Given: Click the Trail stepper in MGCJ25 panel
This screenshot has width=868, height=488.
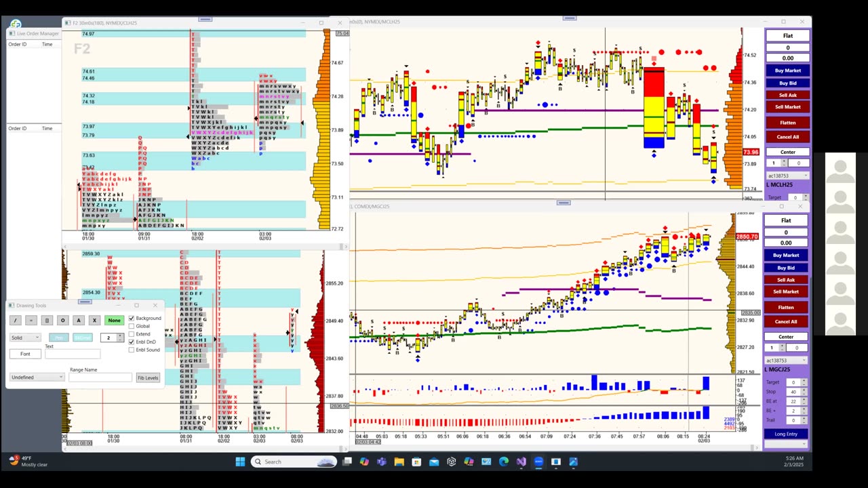Looking at the screenshot, I should pyautogui.click(x=795, y=420).
